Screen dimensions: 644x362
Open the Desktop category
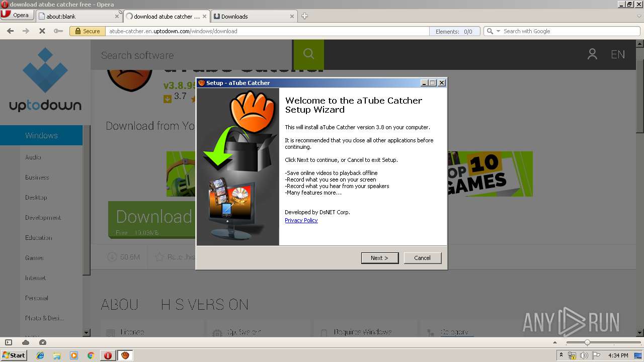tap(36, 197)
